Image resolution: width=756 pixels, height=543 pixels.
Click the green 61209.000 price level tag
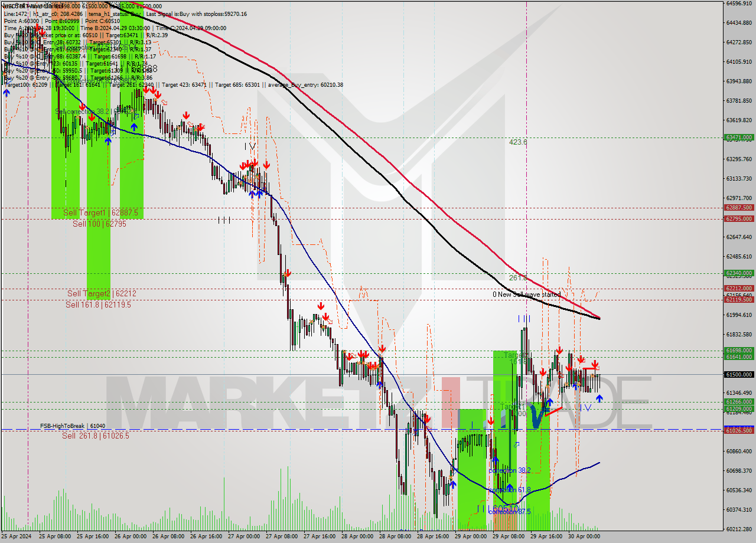(x=739, y=408)
